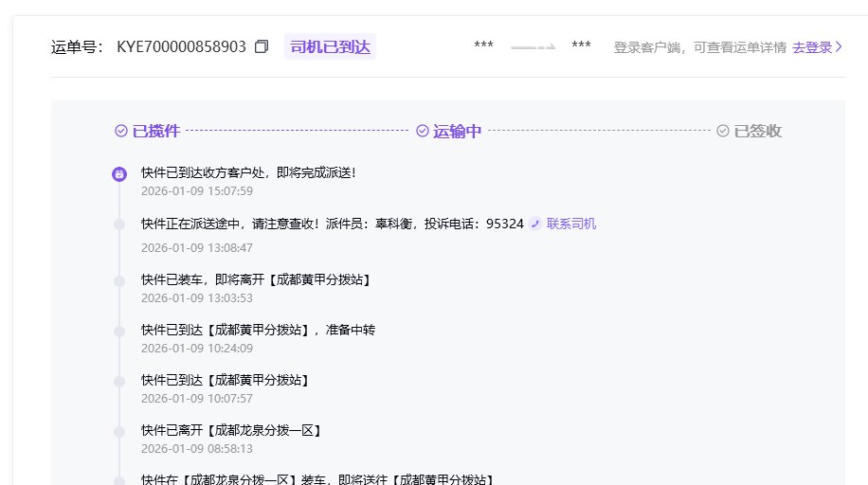Click the 运输中 check circle icon
This screenshot has height=485, width=868.
(x=423, y=132)
